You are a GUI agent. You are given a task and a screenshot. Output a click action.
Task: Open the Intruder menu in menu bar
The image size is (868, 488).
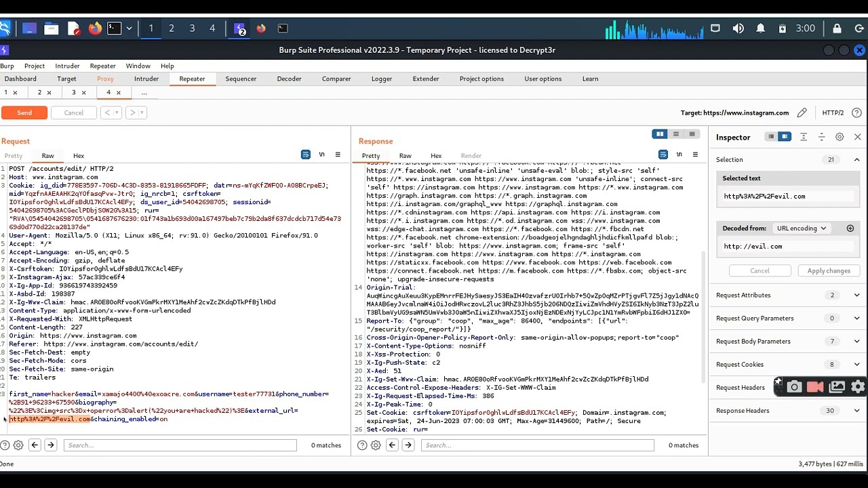pos(67,66)
